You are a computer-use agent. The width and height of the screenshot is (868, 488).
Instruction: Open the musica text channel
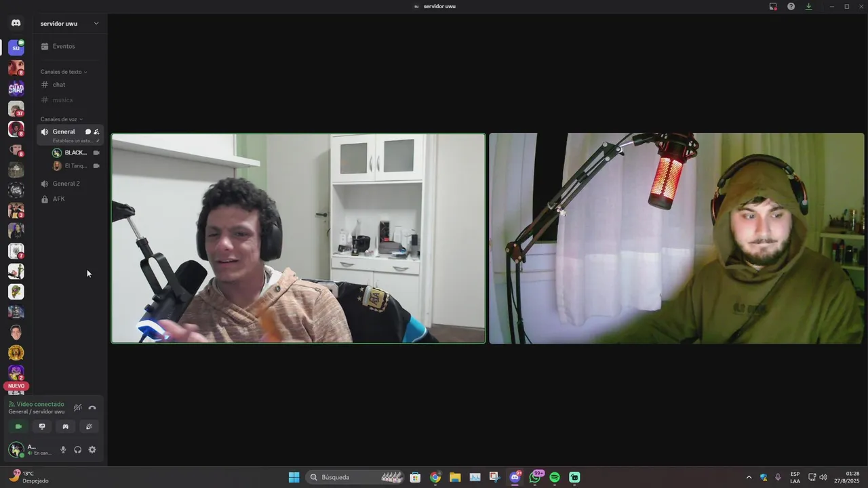coord(70,100)
